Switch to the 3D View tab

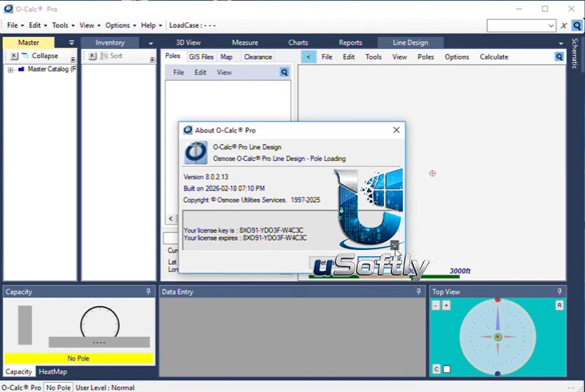click(x=188, y=43)
